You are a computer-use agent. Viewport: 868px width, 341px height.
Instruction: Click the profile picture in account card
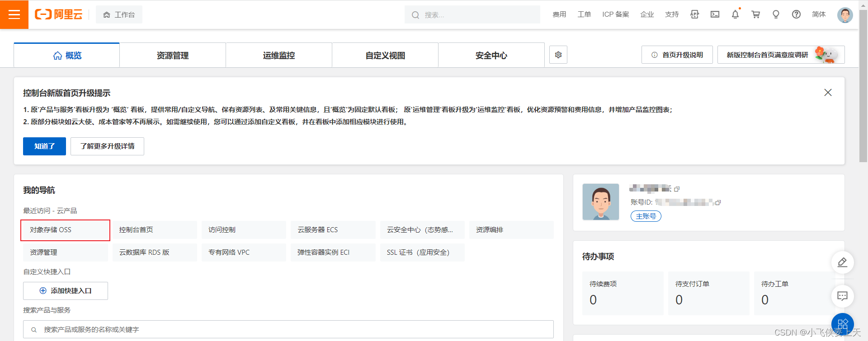pyautogui.click(x=601, y=202)
